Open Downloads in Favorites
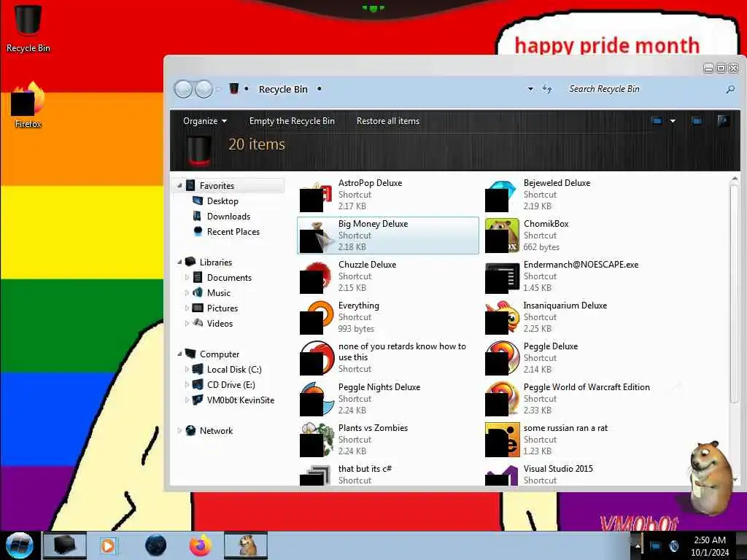Image resolution: width=747 pixels, height=560 pixels. (228, 216)
